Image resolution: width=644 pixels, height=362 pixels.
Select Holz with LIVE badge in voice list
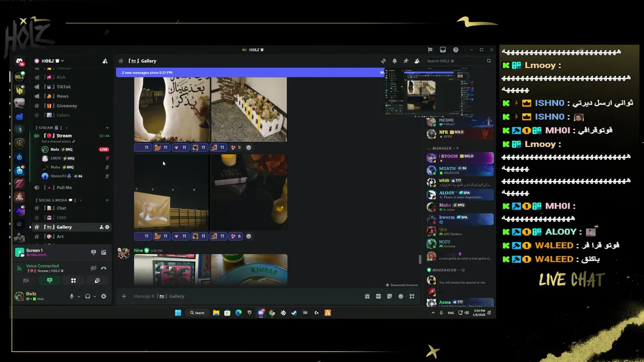75,149
